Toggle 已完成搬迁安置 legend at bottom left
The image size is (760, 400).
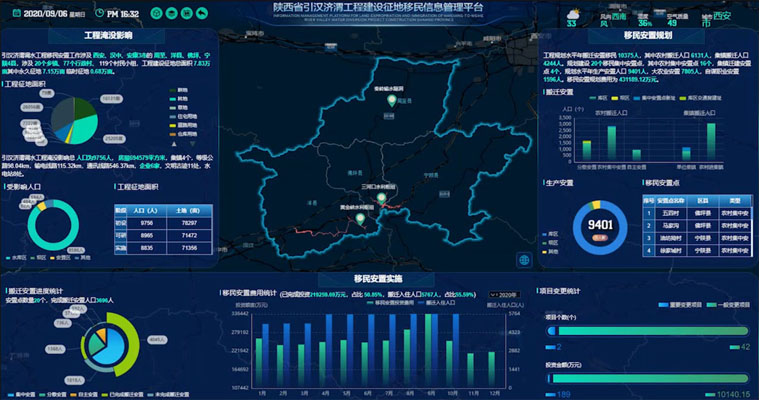[x=123, y=395]
